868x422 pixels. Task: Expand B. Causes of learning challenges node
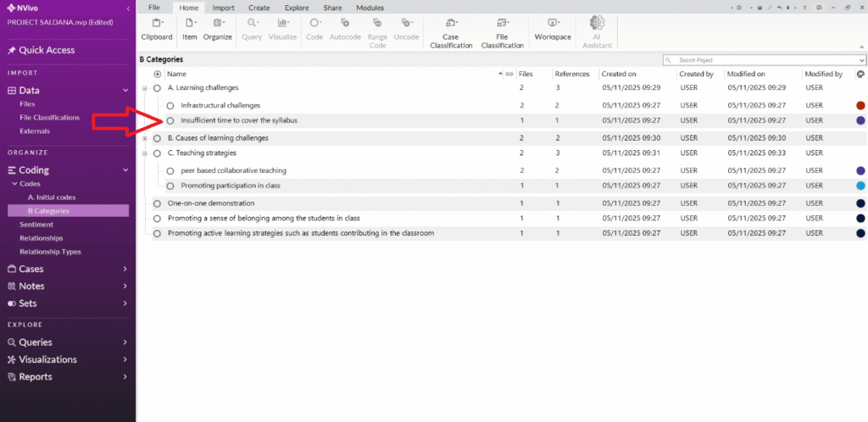(x=145, y=138)
